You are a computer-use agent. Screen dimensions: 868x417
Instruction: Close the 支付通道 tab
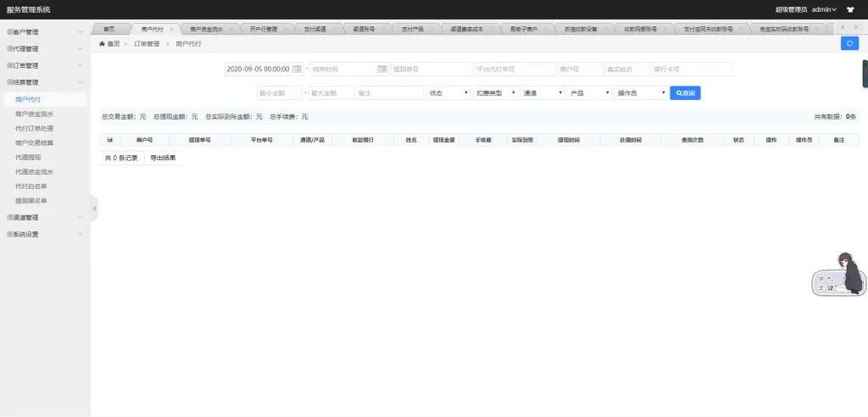pos(333,30)
